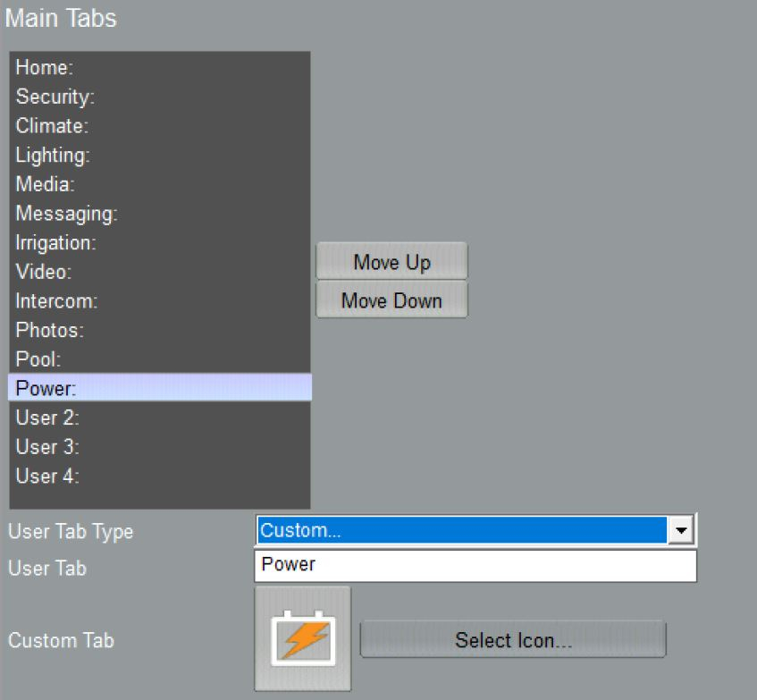757x700 pixels.
Task: Select the Intercom tab entry
Action: [159, 301]
